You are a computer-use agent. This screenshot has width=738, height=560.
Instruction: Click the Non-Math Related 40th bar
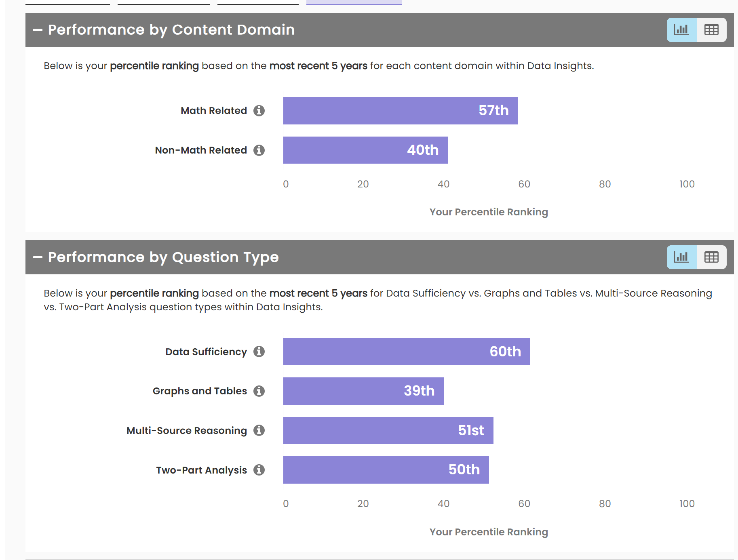[365, 150]
